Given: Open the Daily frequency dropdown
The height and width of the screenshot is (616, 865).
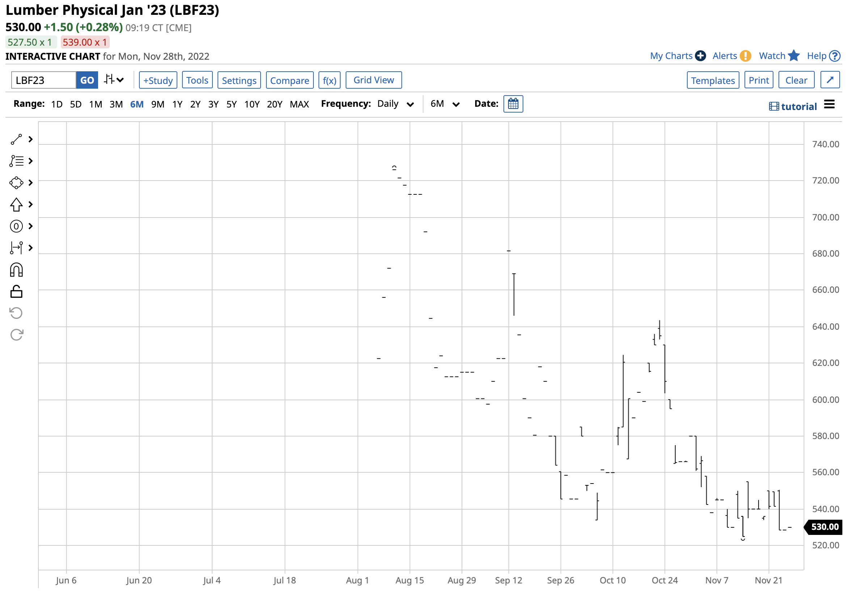Looking at the screenshot, I should (395, 104).
